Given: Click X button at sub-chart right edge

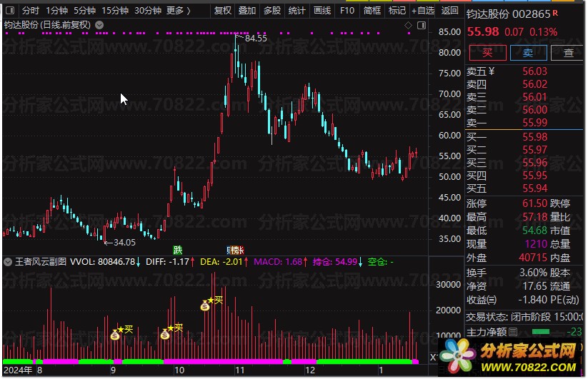Looking at the screenshot, I should 433,357.
